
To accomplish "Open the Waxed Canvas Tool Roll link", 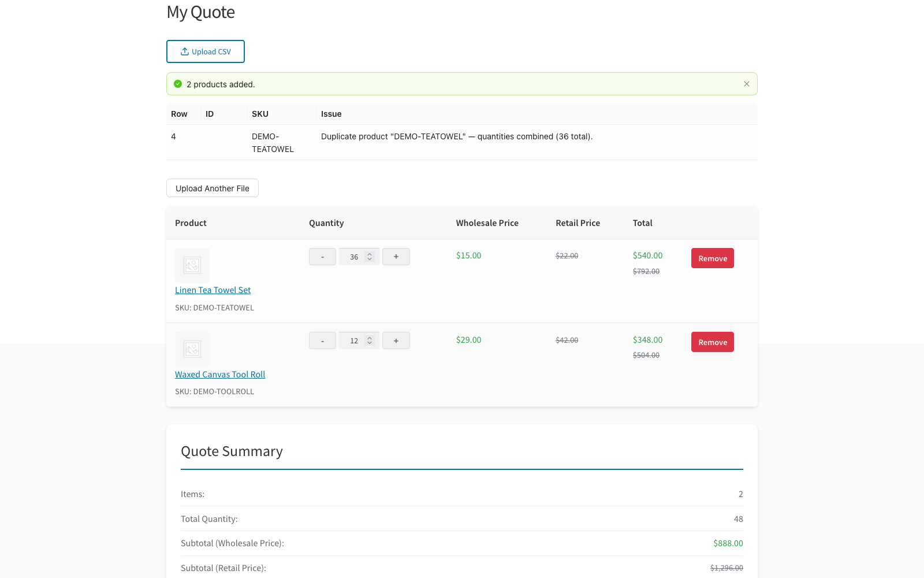I will tap(220, 375).
